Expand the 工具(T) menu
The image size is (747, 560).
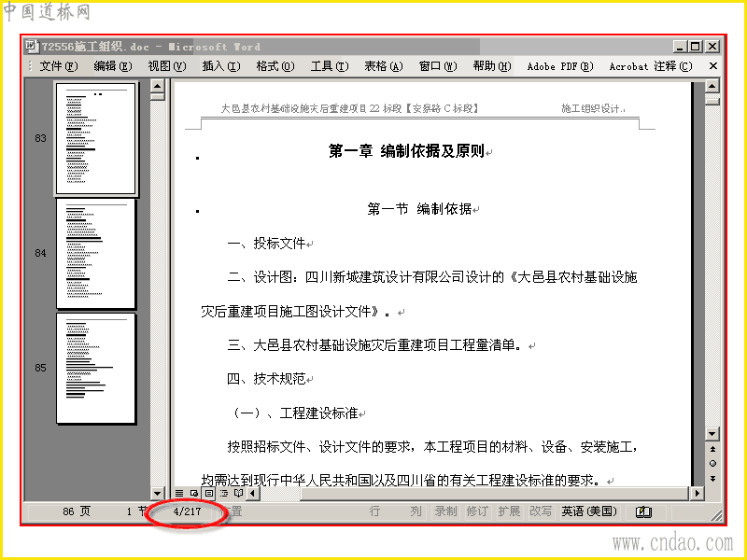(330, 66)
